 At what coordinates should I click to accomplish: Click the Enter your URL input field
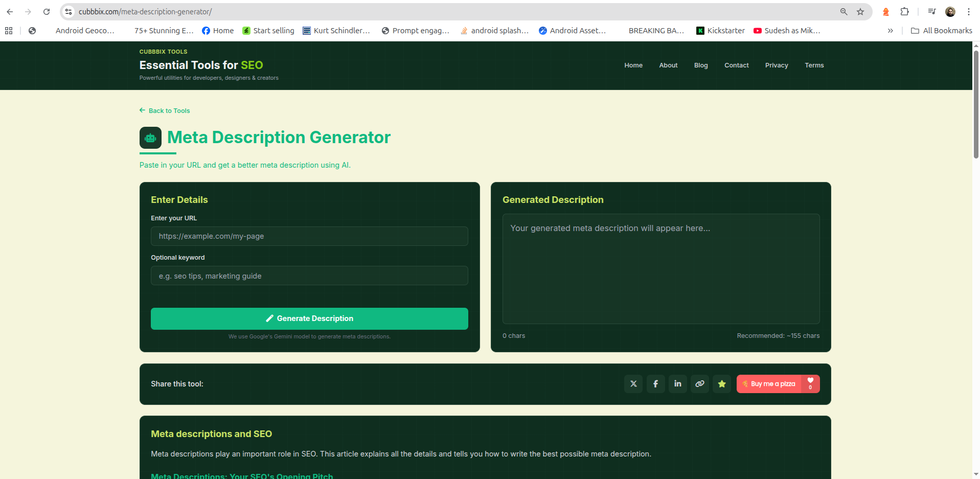309,236
